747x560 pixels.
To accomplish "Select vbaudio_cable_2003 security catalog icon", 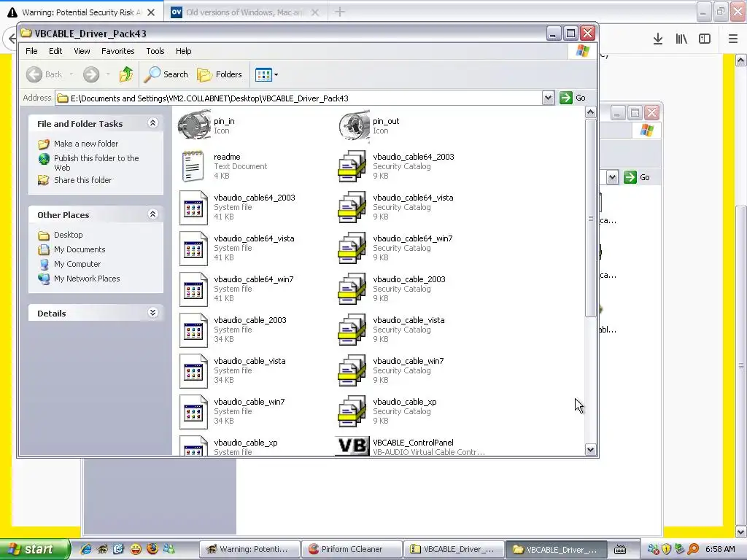I will (352, 289).
